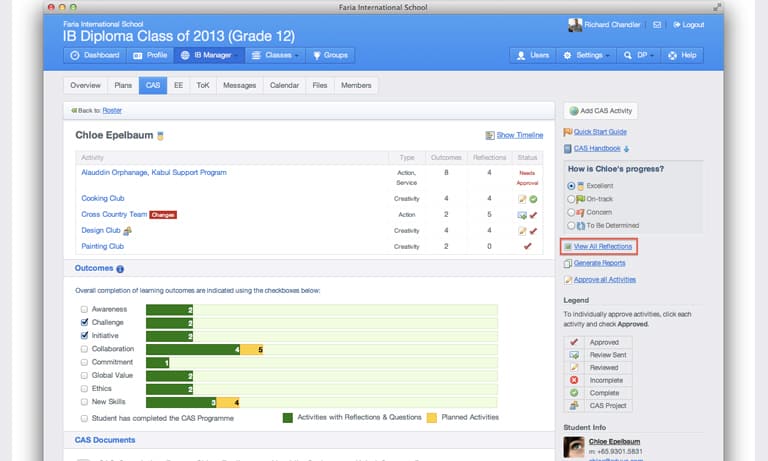This screenshot has height=461, width=768.
Task: Click the Generate Reports document icon
Action: [568, 264]
